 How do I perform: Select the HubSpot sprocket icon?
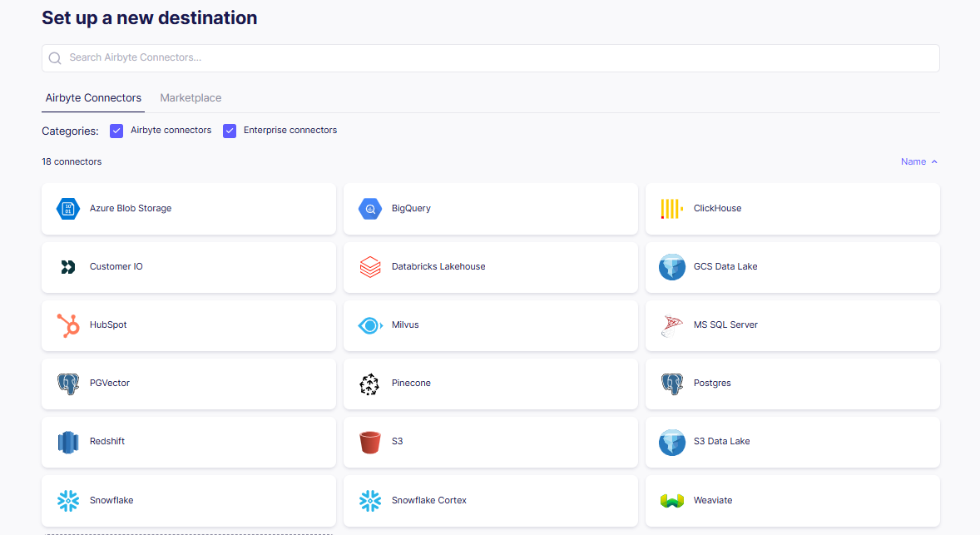[67, 325]
